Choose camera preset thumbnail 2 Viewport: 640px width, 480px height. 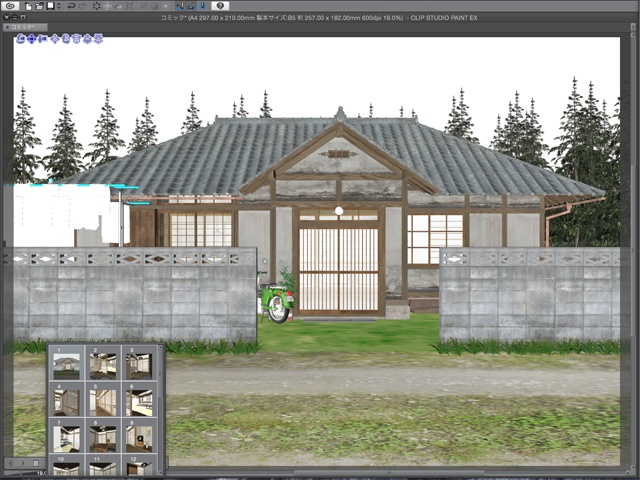pos(103,363)
